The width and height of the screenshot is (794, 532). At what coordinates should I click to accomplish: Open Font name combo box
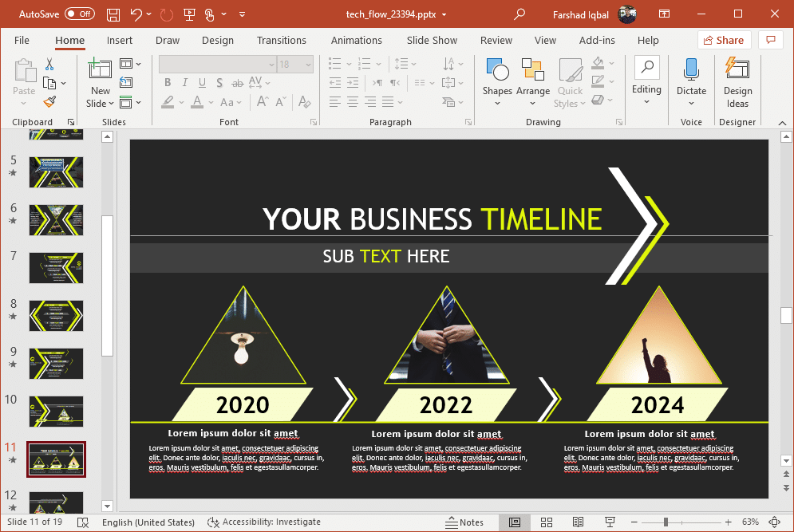tap(218, 65)
